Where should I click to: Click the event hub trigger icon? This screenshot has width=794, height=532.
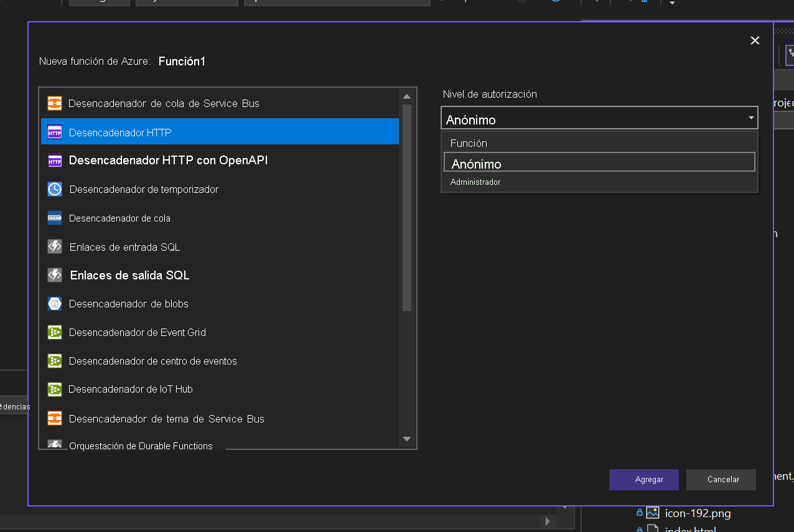(x=55, y=361)
